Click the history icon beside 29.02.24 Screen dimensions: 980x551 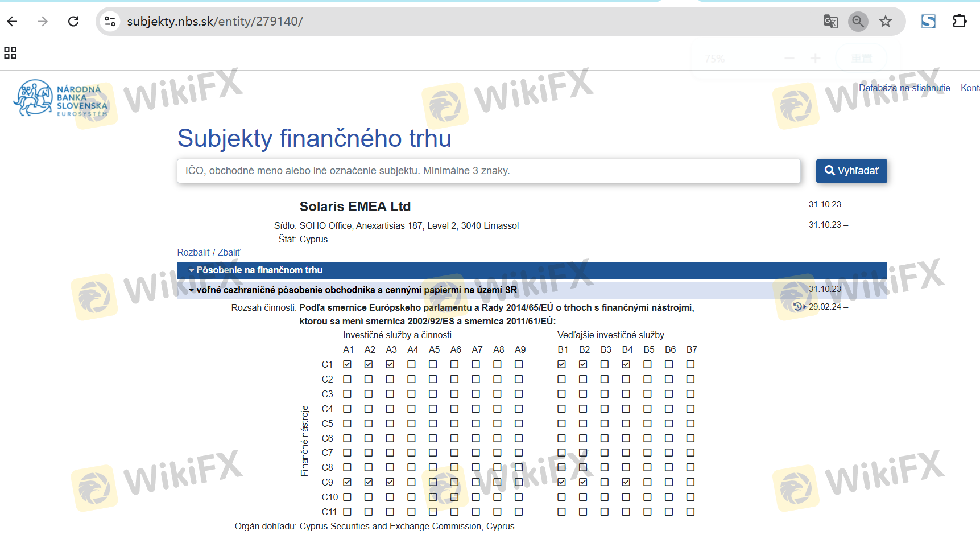point(799,307)
